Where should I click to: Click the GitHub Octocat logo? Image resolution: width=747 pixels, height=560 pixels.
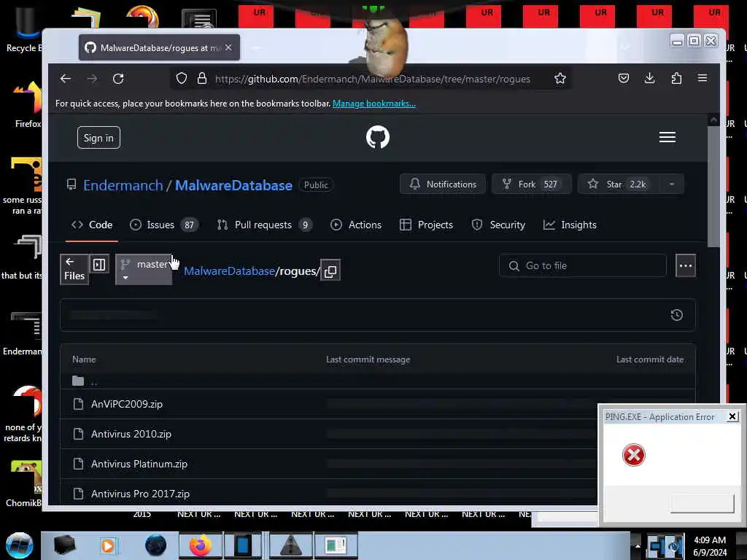[378, 137]
